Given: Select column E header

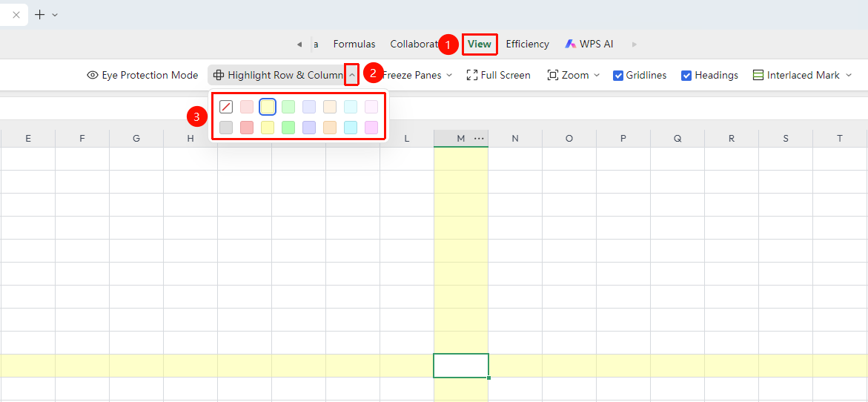Looking at the screenshot, I should 28,139.
